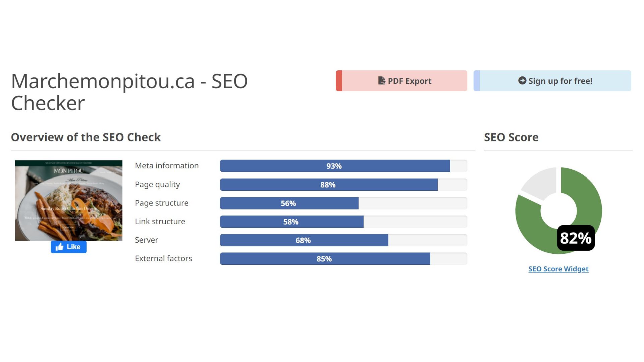Viewport: 644px width, 362px height.
Task: Click the PDF document icon
Action: tap(381, 81)
